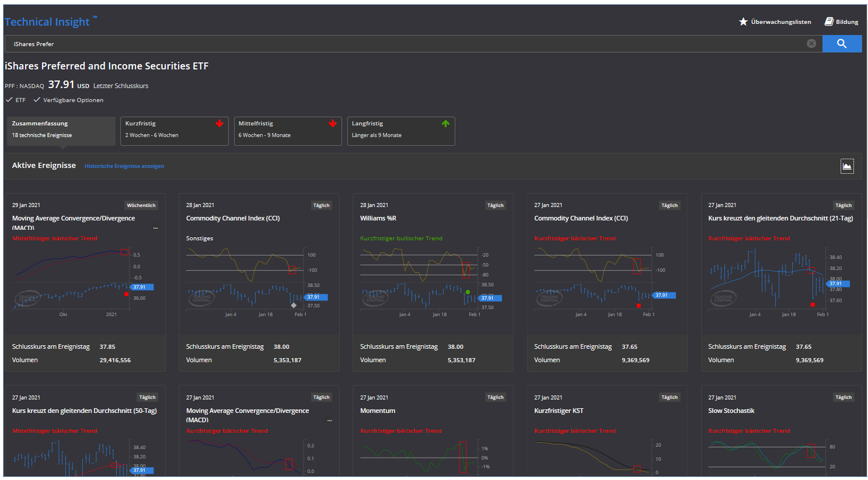Open the 21-Tag moving average chart thumbnail
This screenshot has width=868, height=480.
pos(780,282)
